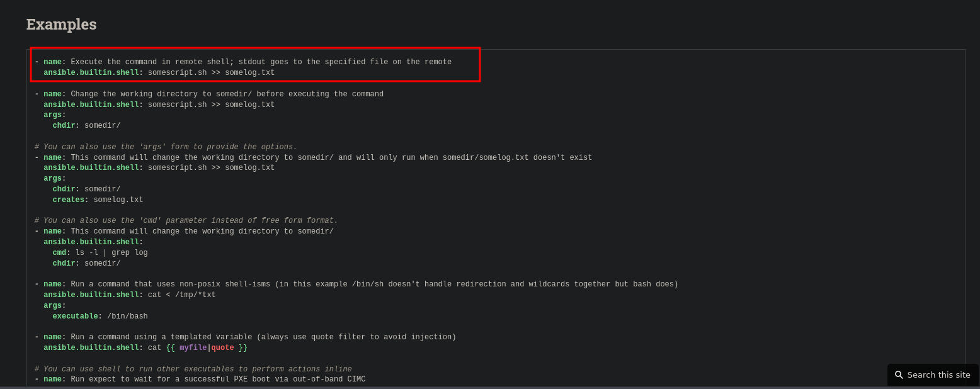The height and width of the screenshot is (389, 980).
Task: Click the comment about running other executables inline
Action: coord(193,369)
